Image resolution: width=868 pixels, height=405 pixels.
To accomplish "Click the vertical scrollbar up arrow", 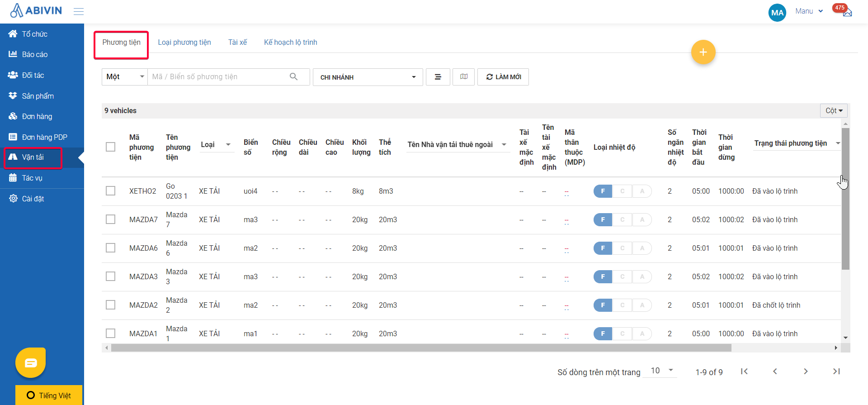I will coord(845,124).
